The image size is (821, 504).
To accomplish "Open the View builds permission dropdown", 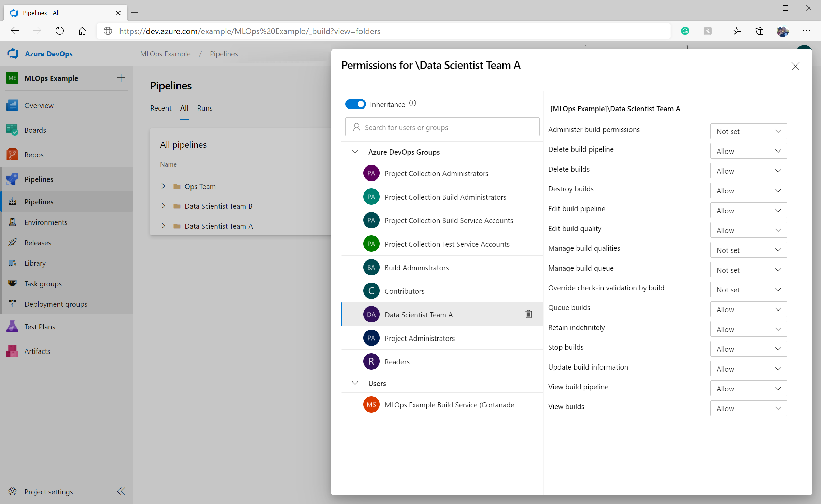I will [x=748, y=408].
